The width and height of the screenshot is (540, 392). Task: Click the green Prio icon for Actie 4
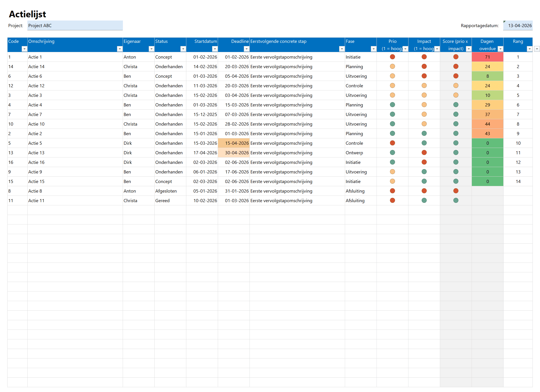point(392,105)
